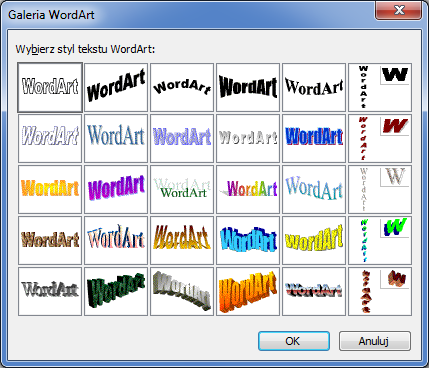Choose the magenta purple wavy WordArt style
The image size is (429, 368).
116,189
